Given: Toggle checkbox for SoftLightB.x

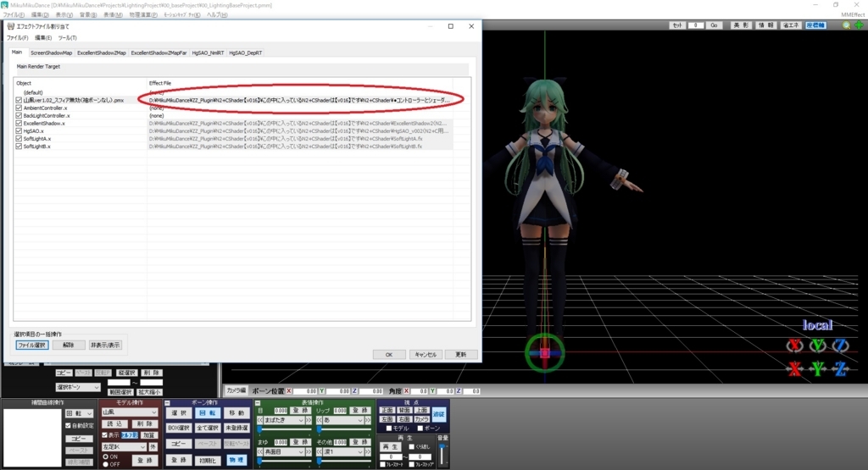Looking at the screenshot, I should click(x=19, y=147).
